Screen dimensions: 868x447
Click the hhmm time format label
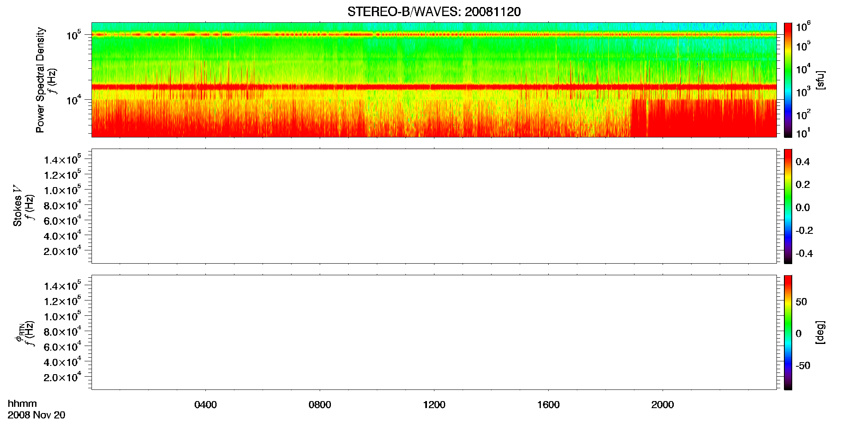[22, 404]
